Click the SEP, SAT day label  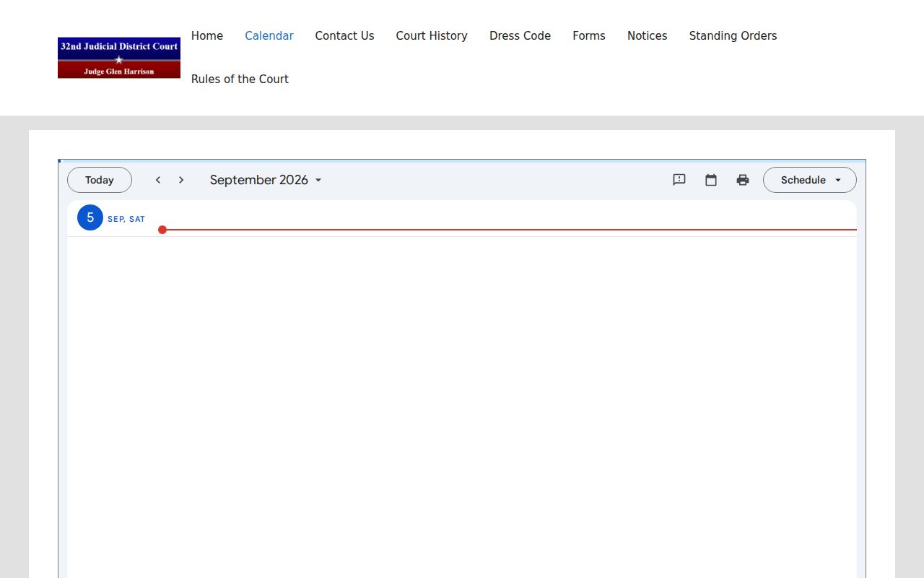point(126,219)
